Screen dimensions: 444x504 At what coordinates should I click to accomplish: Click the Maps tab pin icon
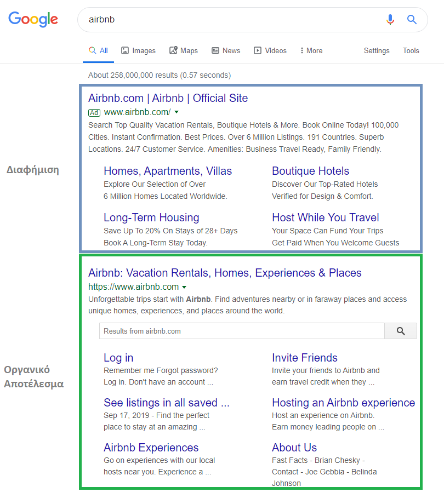(x=173, y=50)
